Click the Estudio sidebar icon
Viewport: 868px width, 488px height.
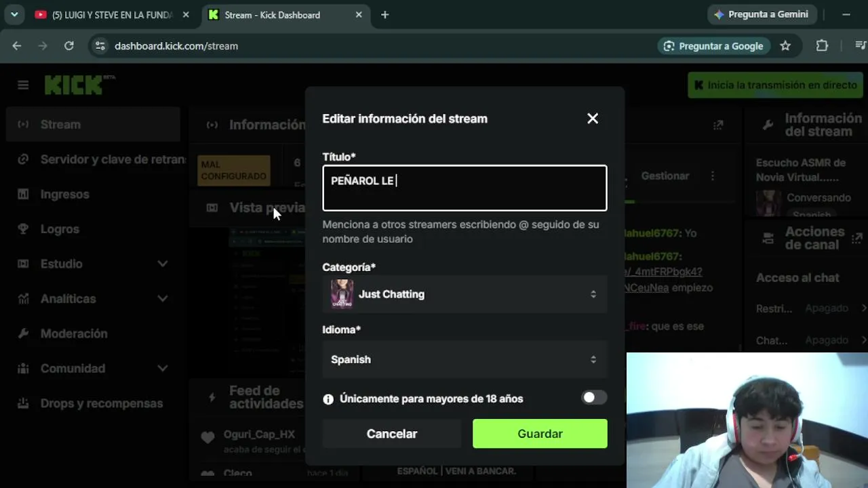coord(23,264)
